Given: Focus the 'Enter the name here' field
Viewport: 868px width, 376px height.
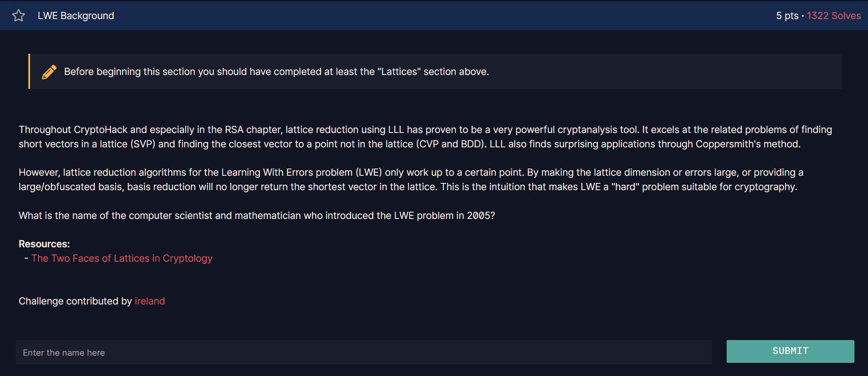Looking at the screenshot, I should point(364,352).
